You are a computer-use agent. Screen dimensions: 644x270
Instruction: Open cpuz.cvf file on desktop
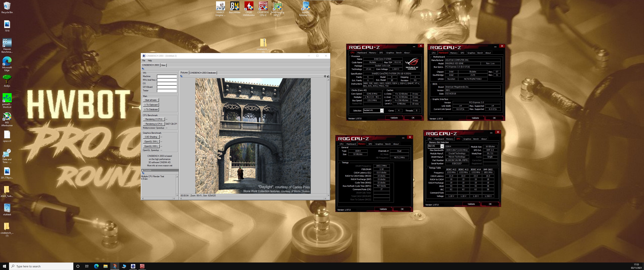[x=7, y=136]
